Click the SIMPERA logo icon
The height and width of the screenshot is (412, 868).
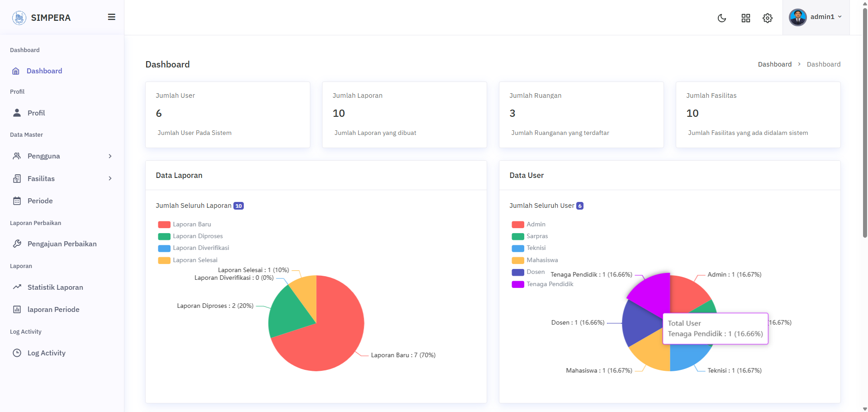tap(19, 18)
